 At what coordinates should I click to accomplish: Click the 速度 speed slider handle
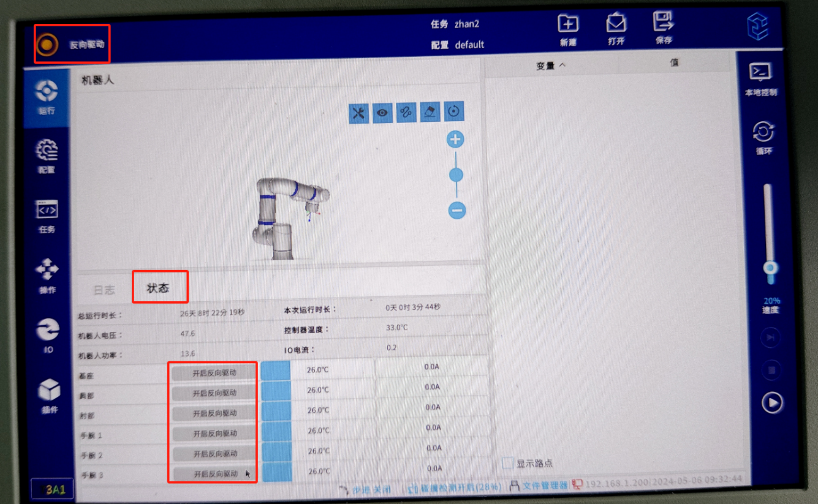(x=770, y=268)
